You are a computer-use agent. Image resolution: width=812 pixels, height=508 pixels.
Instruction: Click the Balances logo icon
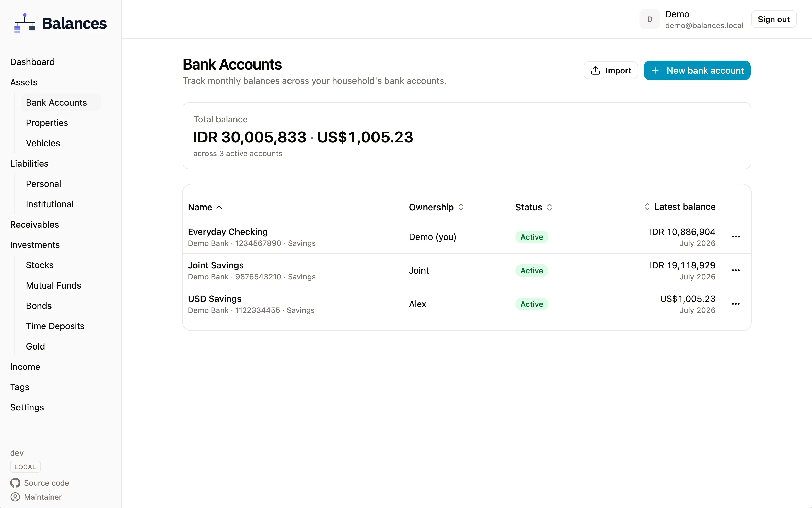(25, 23)
